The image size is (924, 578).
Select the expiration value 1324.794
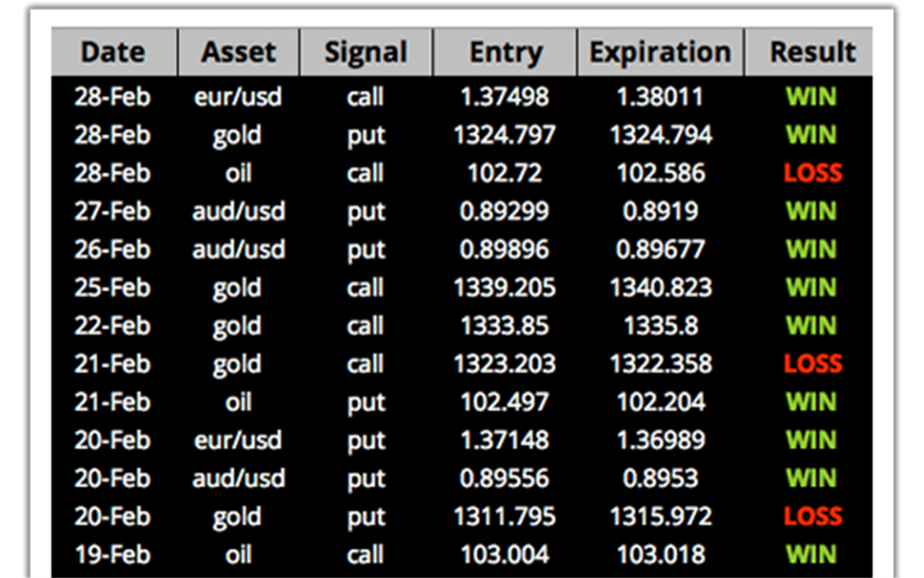point(661,135)
